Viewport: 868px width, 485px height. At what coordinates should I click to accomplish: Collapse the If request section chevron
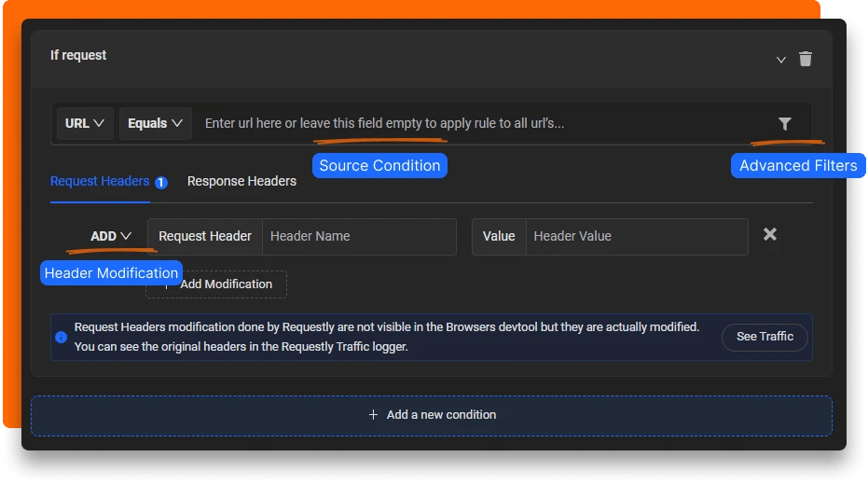click(781, 60)
